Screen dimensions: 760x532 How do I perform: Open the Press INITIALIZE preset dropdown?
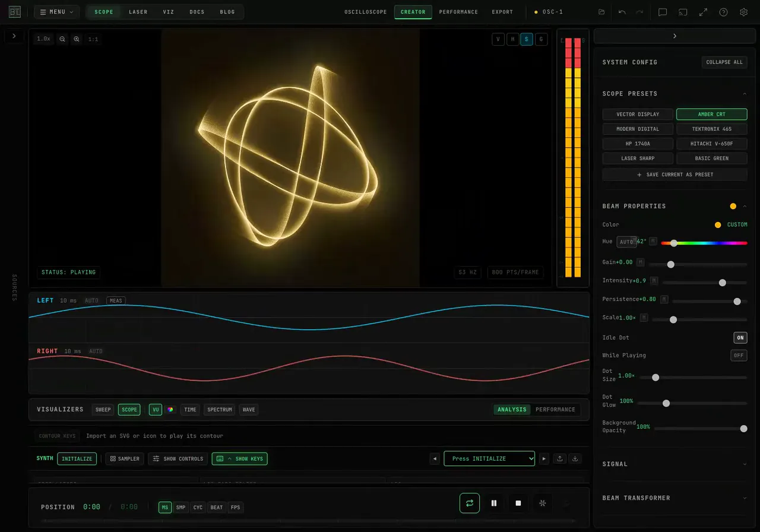click(x=489, y=458)
